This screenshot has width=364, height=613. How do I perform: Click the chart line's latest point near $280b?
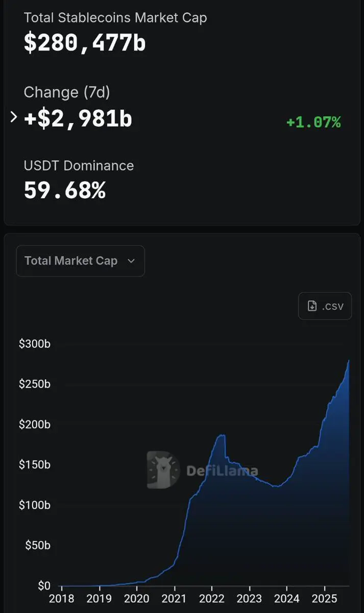349,361
